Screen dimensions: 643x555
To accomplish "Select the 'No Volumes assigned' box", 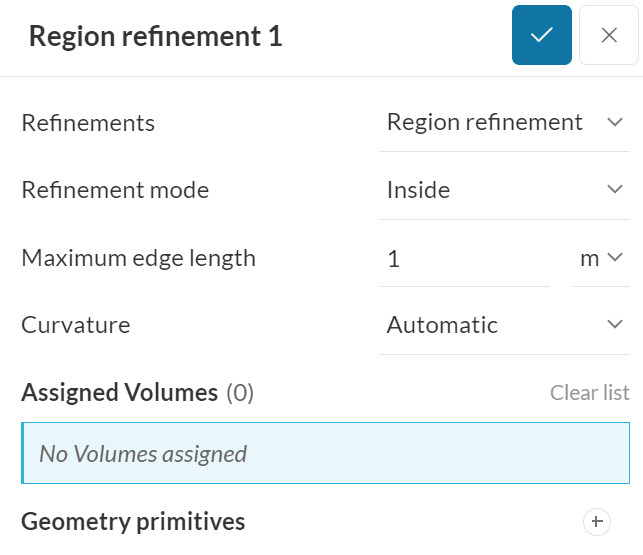I will (325, 454).
